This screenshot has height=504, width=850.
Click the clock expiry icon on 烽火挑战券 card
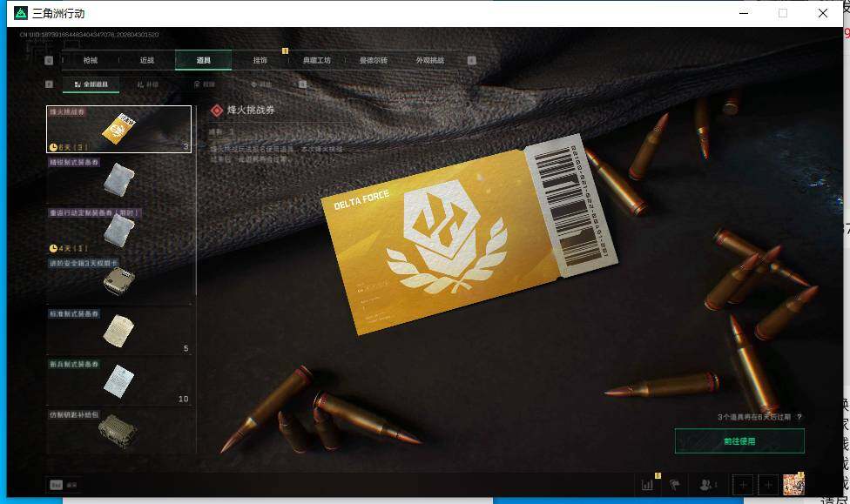tap(53, 147)
